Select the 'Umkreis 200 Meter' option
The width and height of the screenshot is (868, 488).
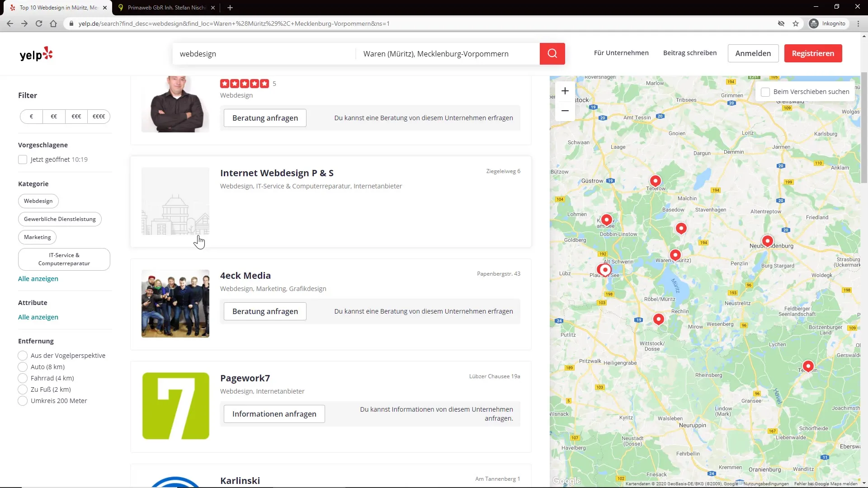pyautogui.click(x=23, y=401)
